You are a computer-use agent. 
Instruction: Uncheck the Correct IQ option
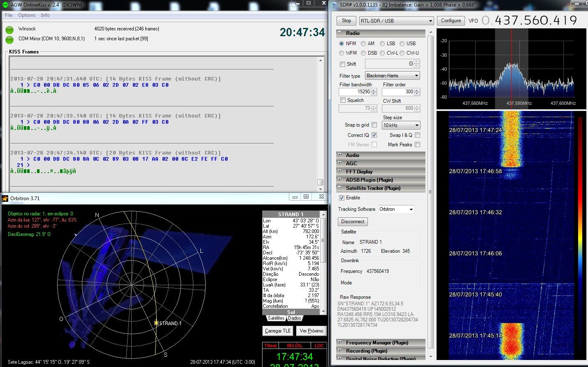coord(374,135)
